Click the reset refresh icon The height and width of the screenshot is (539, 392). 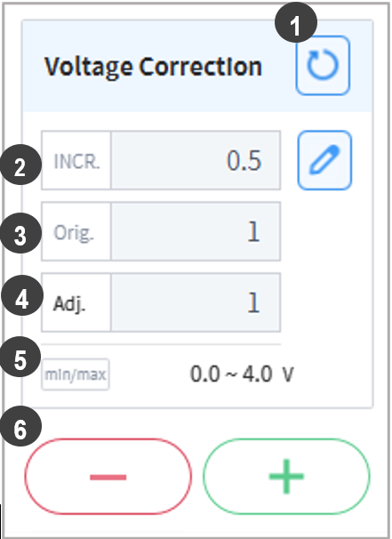(323, 65)
